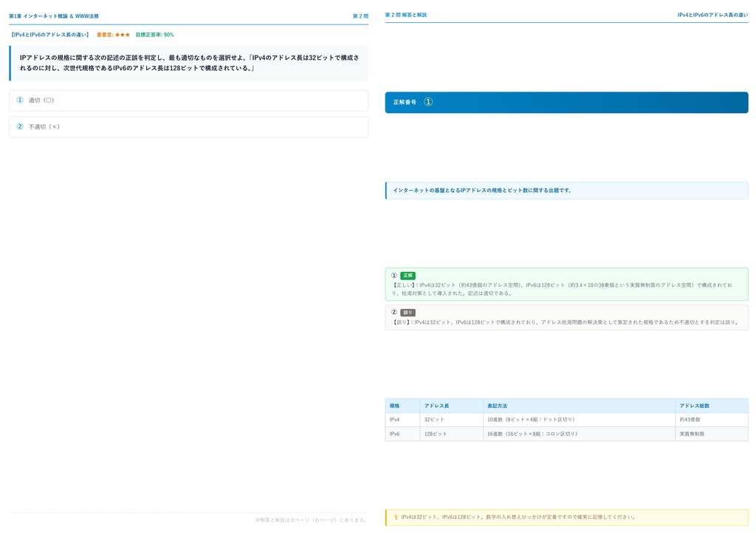This screenshot has height=535, width=756.
Task: Click the blue note starting with インターネットの基盤となる
Action: pos(566,191)
